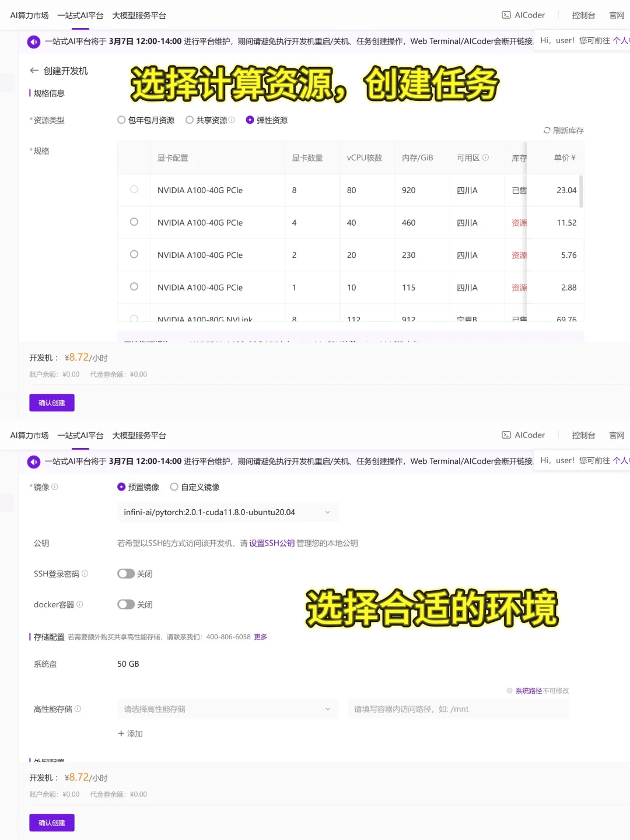This screenshot has height=840, width=630.
Task: Click the container path input field
Action: click(458, 709)
